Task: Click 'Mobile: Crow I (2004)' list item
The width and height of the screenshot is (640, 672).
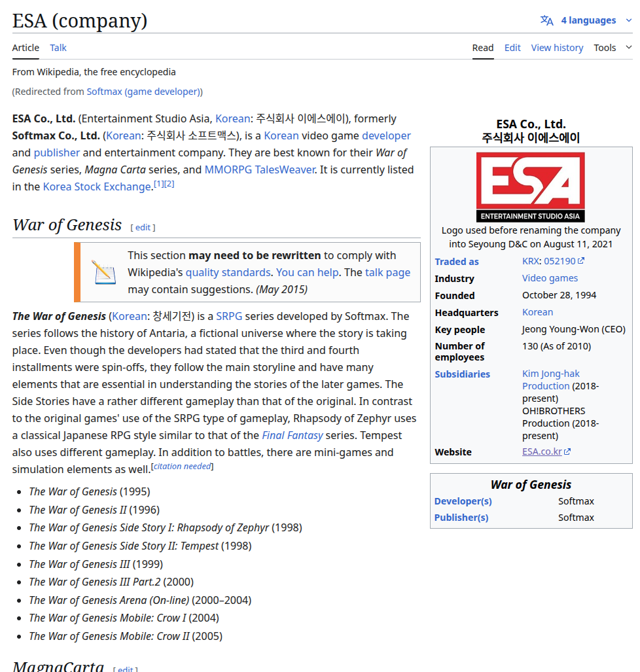Action: coord(124,618)
